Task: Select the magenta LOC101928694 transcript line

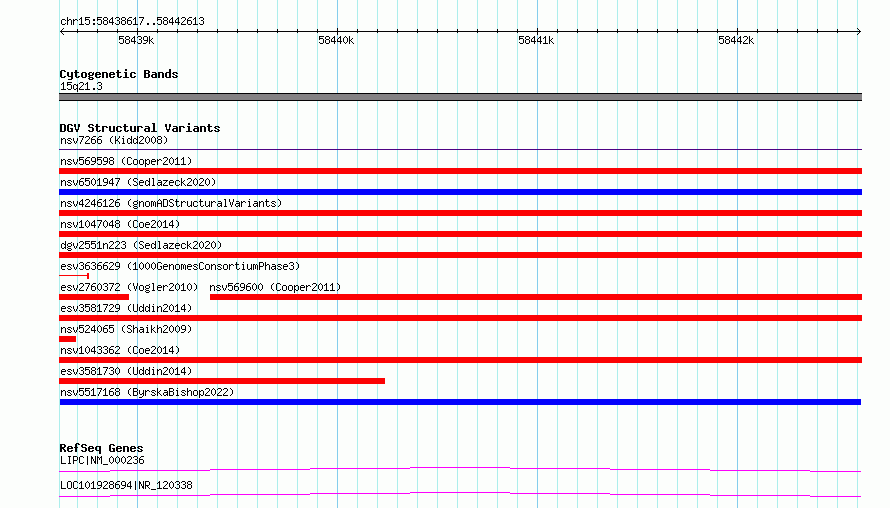Action: (x=460, y=494)
